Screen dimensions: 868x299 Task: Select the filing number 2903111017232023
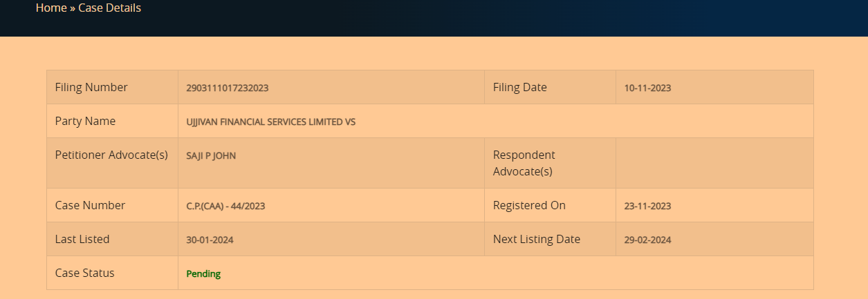tap(227, 88)
